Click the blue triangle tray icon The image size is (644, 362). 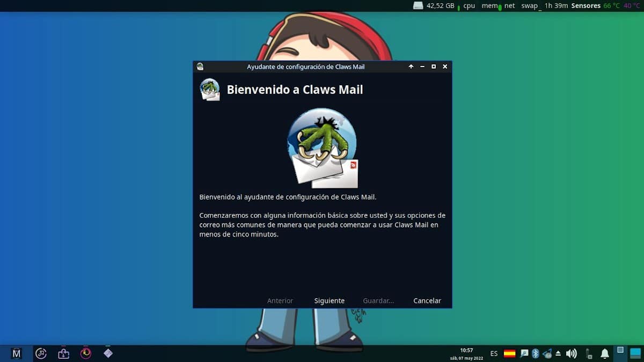[x=547, y=353]
